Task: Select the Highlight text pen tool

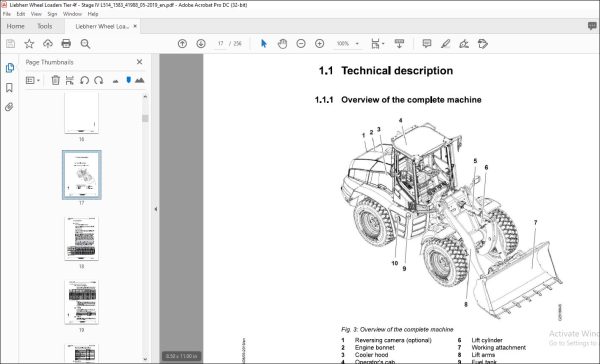Action: point(445,44)
